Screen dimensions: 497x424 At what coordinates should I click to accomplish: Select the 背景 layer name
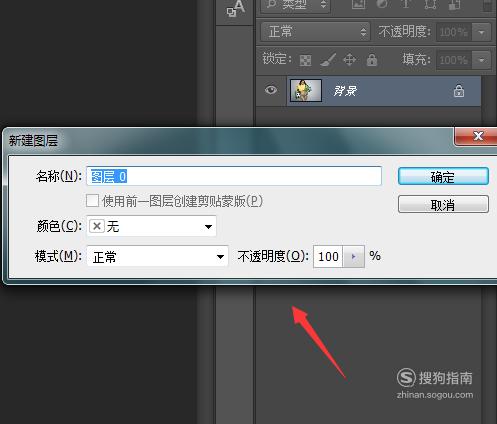point(345,91)
